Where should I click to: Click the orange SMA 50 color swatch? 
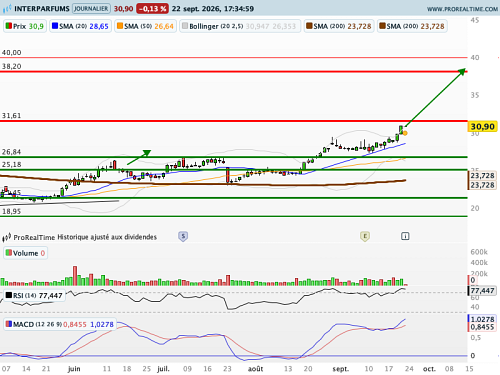coord(120,26)
